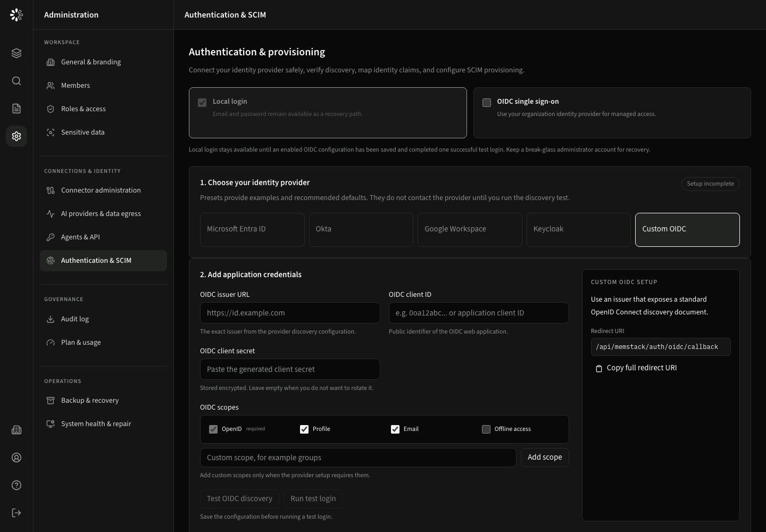Click the Audit log download icon
The height and width of the screenshot is (532, 766).
click(x=51, y=319)
